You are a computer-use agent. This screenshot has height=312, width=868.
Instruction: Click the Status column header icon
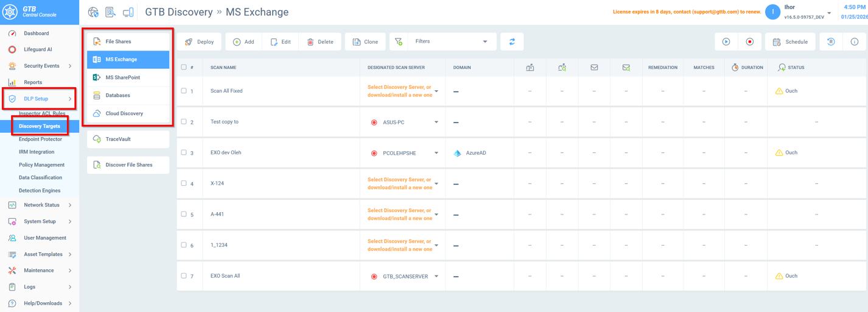coord(782,68)
